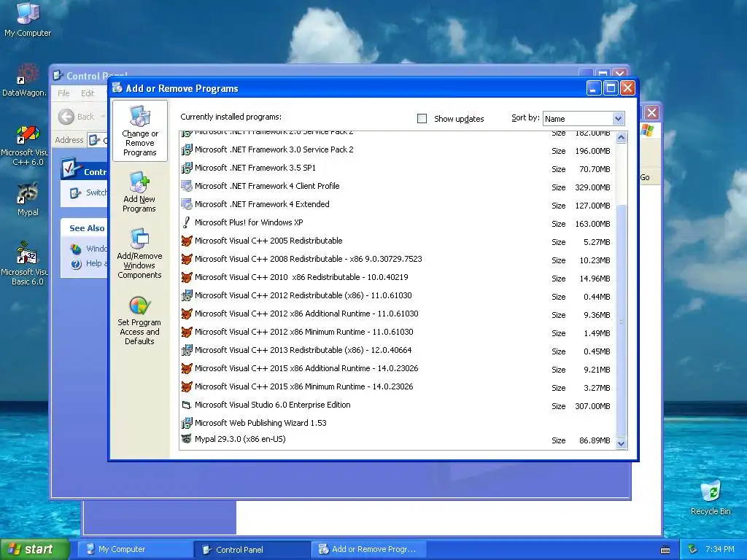
Task: Click the taskbar clock showing 7:34 PM
Action: [x=719, y=549]
